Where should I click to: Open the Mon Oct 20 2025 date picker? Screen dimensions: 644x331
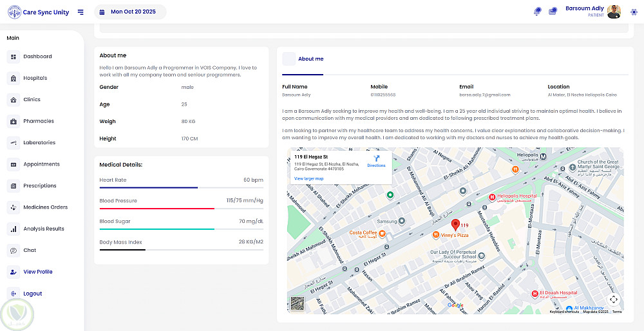tap(130, 12)
